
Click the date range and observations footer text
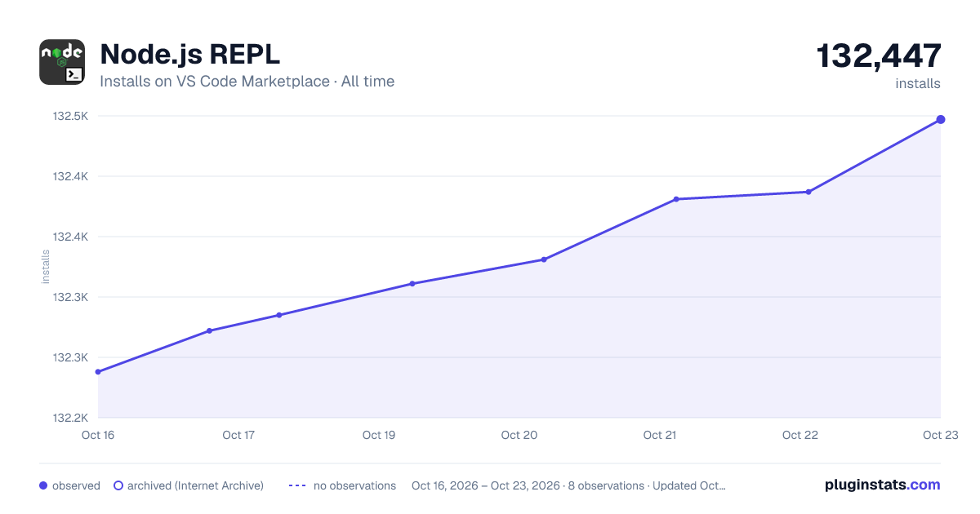[568, 485]
